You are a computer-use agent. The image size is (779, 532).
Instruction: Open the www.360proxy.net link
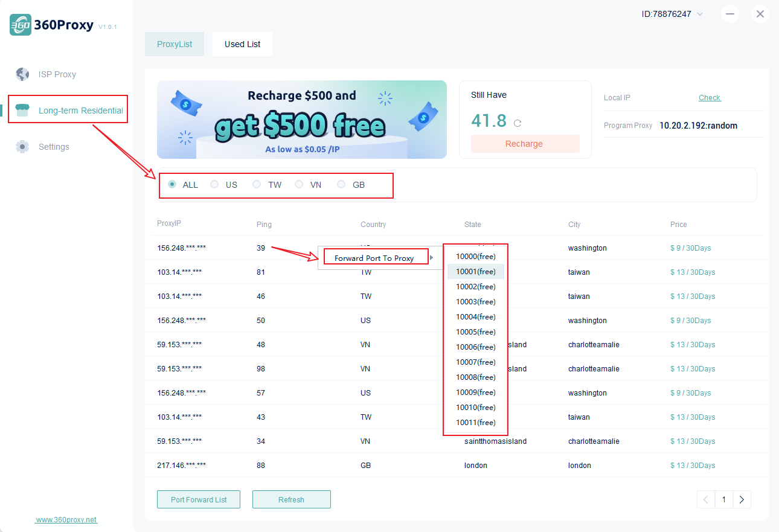[x=66, y=520]
